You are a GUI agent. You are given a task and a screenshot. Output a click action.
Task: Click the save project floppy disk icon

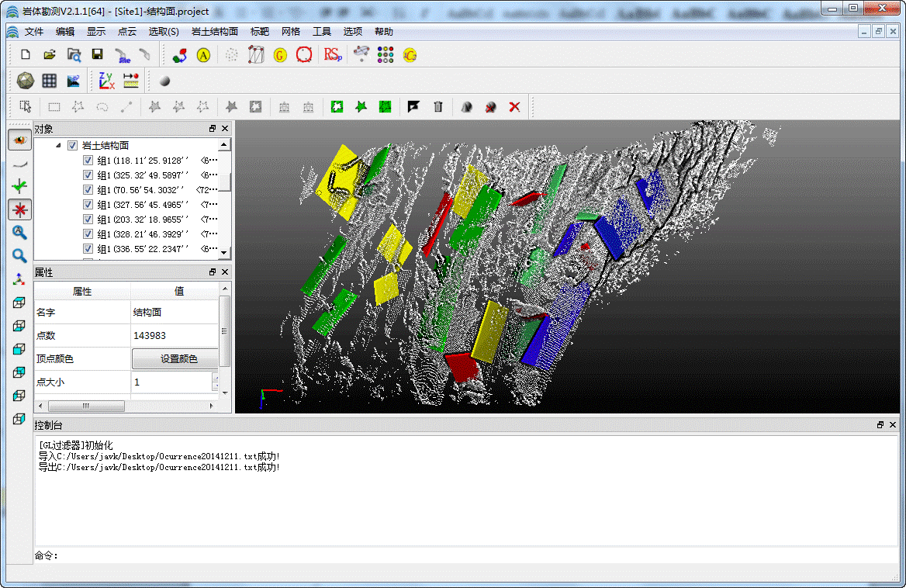(x=97, y=55)
